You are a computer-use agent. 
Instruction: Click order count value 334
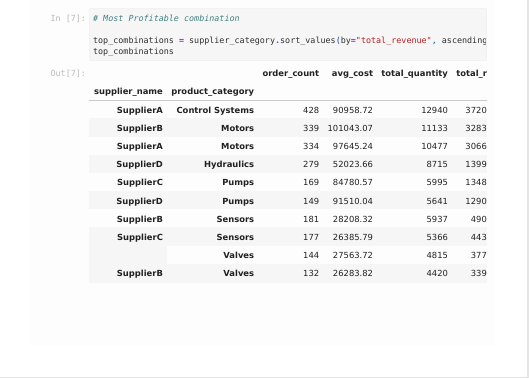click(x=311, y=146)
